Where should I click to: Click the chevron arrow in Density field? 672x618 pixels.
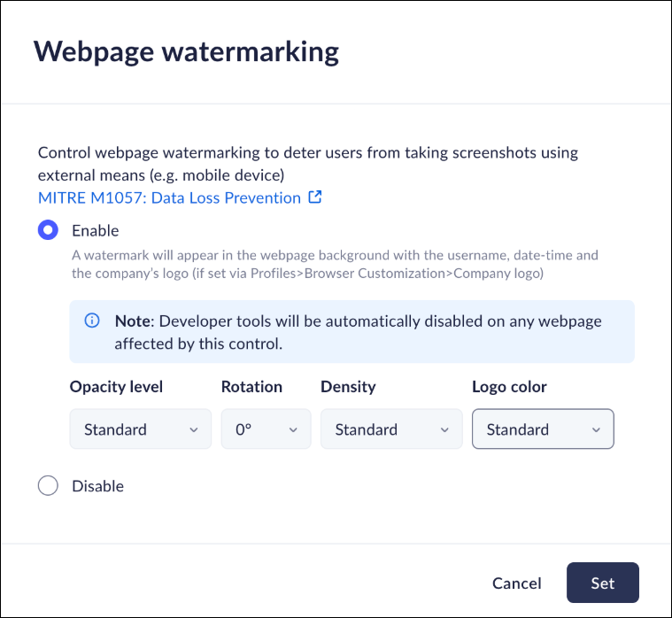(x=444, y=430)
